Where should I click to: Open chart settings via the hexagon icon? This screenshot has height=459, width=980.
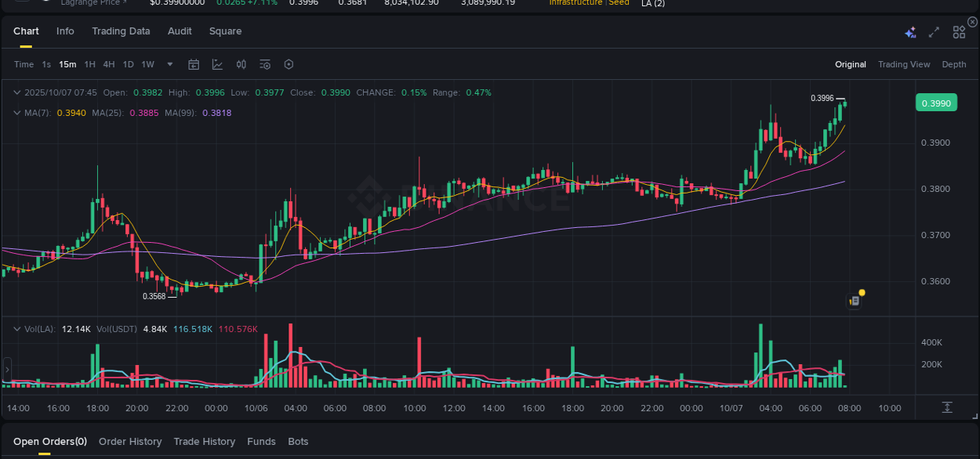point(289,64)
